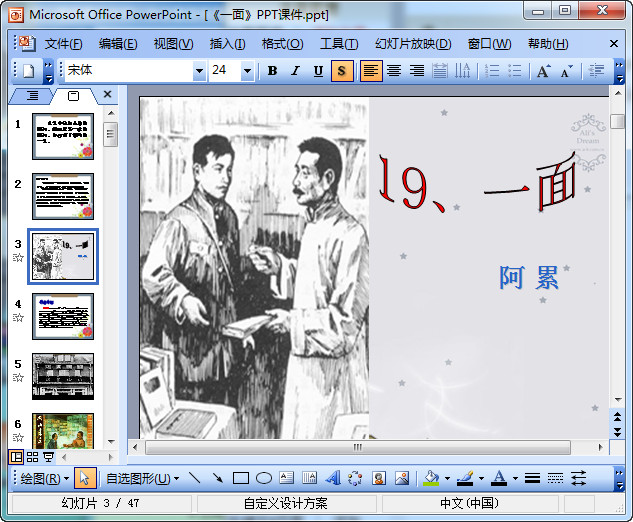Open the 编辑(E) menu
Image resolution: width=633 pixels, height=522 pixels.
118,44
